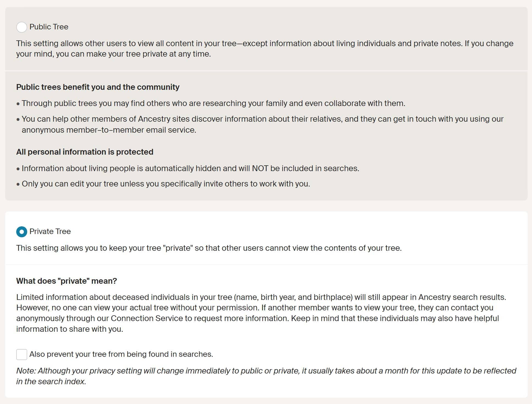This screenshot has width=532, height=404.
Task: Click the italic note about search index update
Action: 266,376
